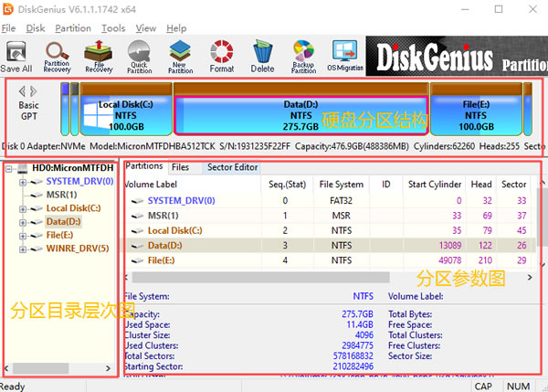Select WINRE_DRV(5) in the partition tree

click(77, 248)
